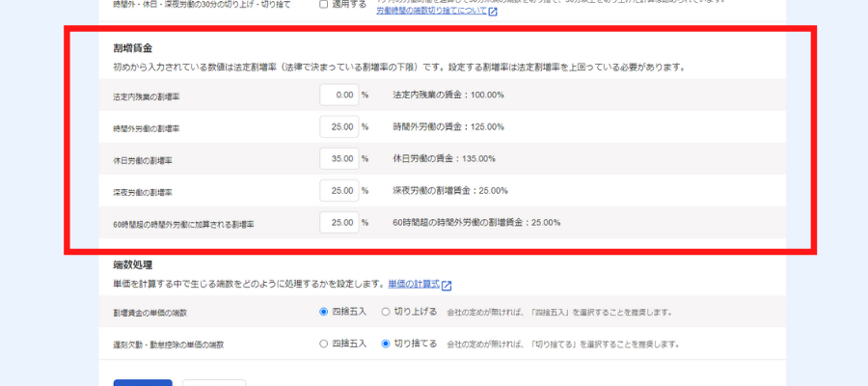This screenshot has height=386, width=868.
Task: Open the 単価の計算式 link
Action: (413, 286)
